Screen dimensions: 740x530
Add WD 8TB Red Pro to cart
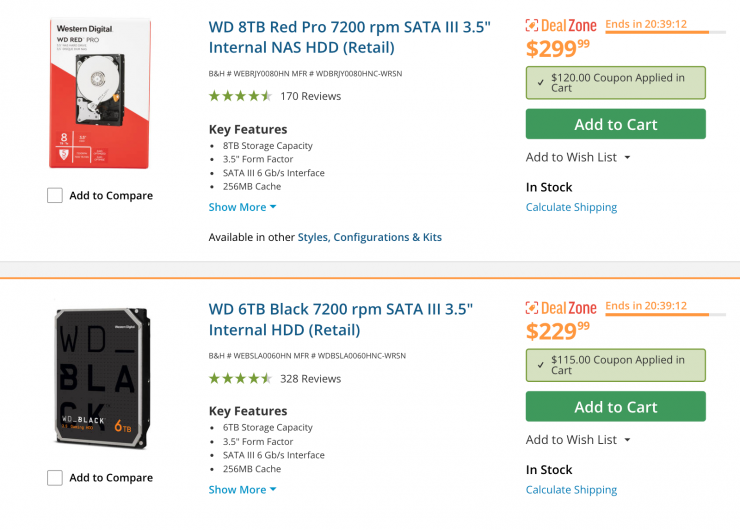615,124
